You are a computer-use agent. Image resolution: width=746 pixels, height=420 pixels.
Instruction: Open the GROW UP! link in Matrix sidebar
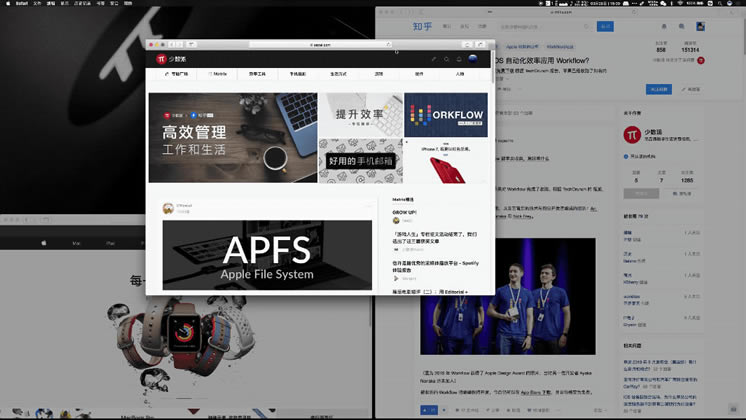tap(404, 212)
